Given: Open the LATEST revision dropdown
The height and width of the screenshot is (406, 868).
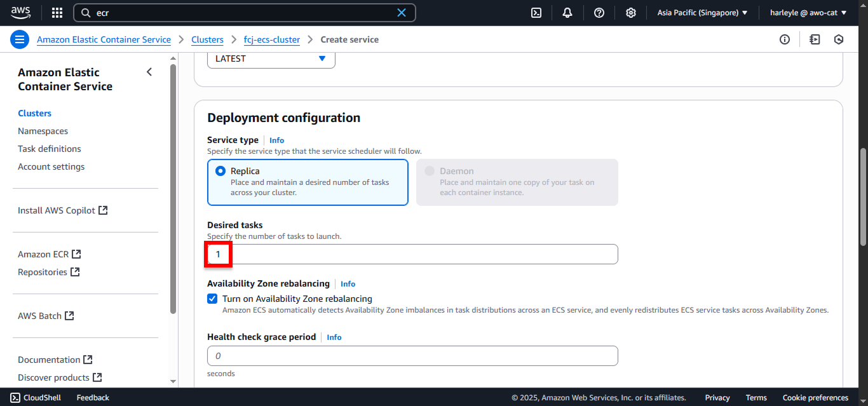Looking at the screenshot, I should click(x=271, y=58).
